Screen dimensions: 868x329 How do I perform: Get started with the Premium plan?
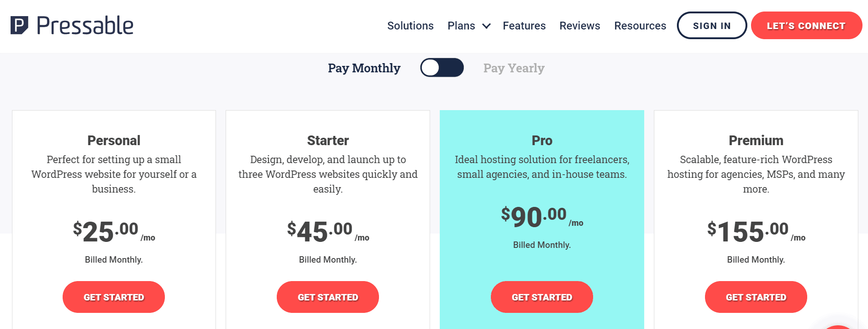coord(756,297)
